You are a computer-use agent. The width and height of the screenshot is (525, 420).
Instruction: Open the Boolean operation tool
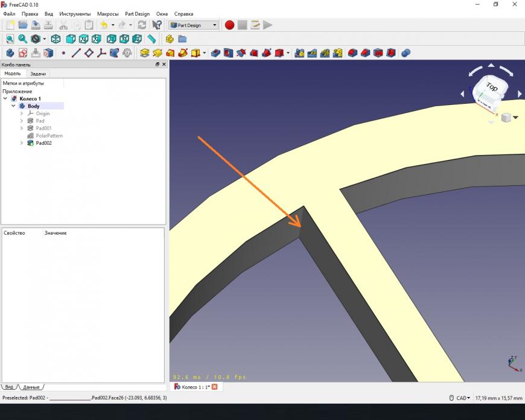[x=406, y=53]
